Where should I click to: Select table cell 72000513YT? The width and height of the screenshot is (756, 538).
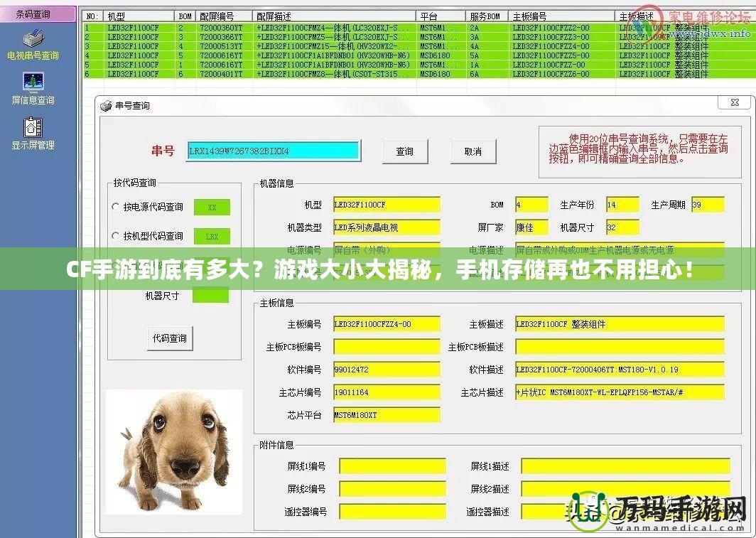click(x=225, y=46)
